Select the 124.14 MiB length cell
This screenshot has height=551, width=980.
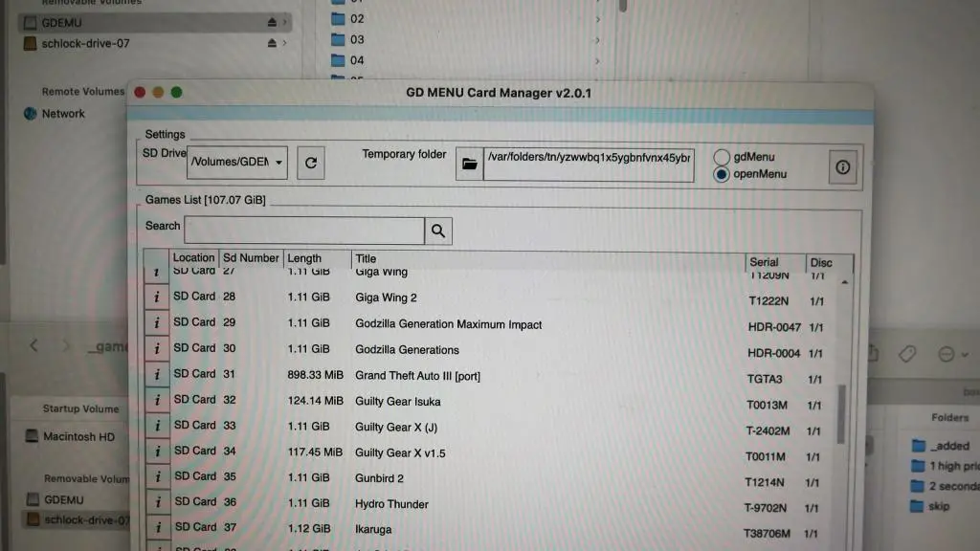316,401
